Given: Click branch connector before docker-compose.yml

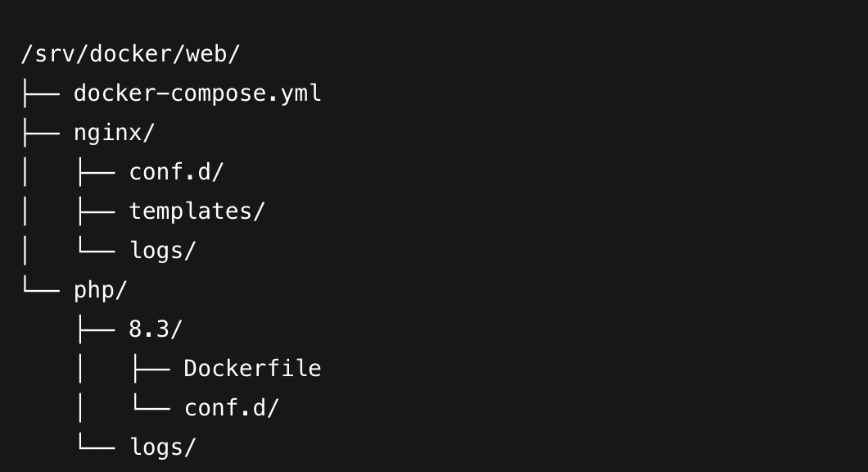Looking at the screenshot, I should click(40, 93).
